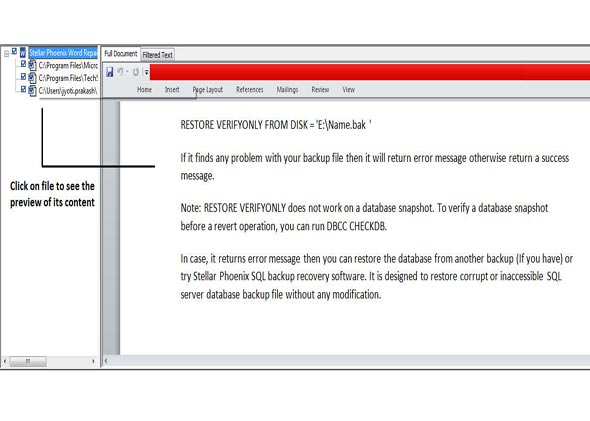Select the C:\Users\jyoti.prakash file row
The image size is (590, 421).
click(x=68, y=91)
